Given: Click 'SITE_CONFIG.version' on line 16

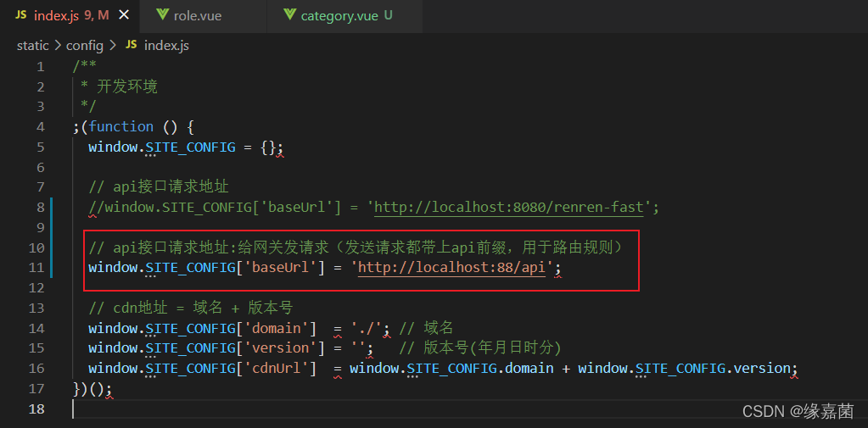Looking at the screenshot, I should click(x=713, y=369).
